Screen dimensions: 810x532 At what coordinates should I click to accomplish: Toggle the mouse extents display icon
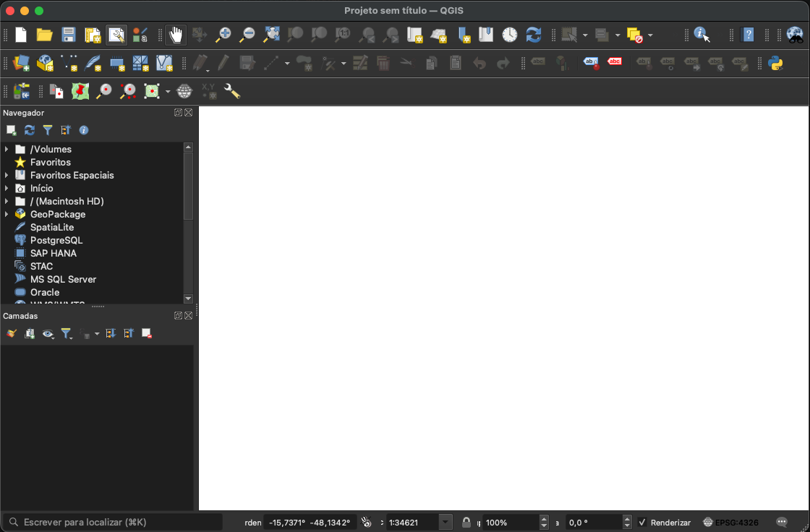point(366,522)
